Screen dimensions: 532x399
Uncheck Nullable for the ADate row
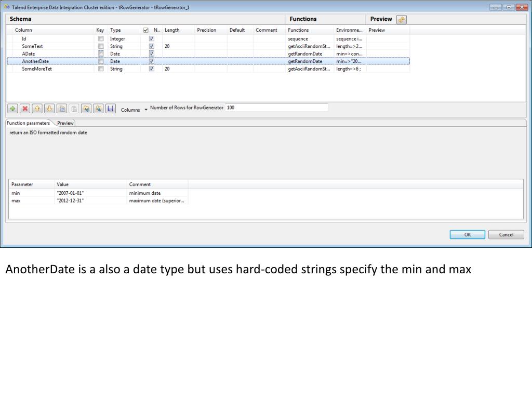152,54
